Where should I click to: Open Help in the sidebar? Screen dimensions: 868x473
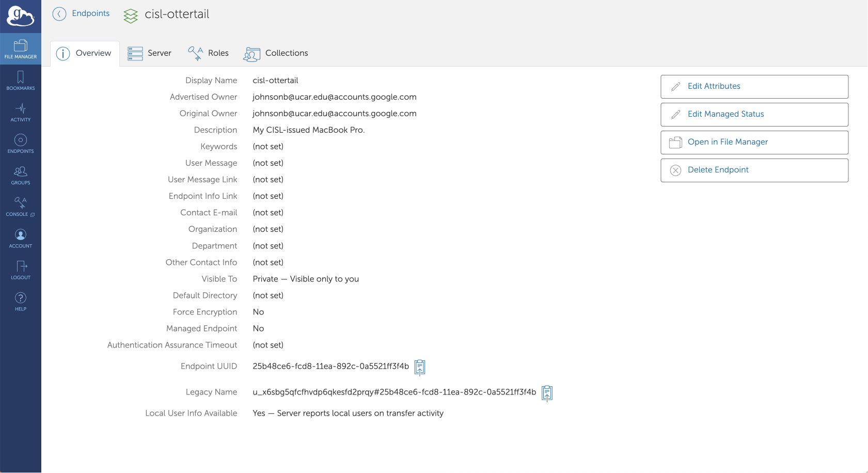click(21, 302)
